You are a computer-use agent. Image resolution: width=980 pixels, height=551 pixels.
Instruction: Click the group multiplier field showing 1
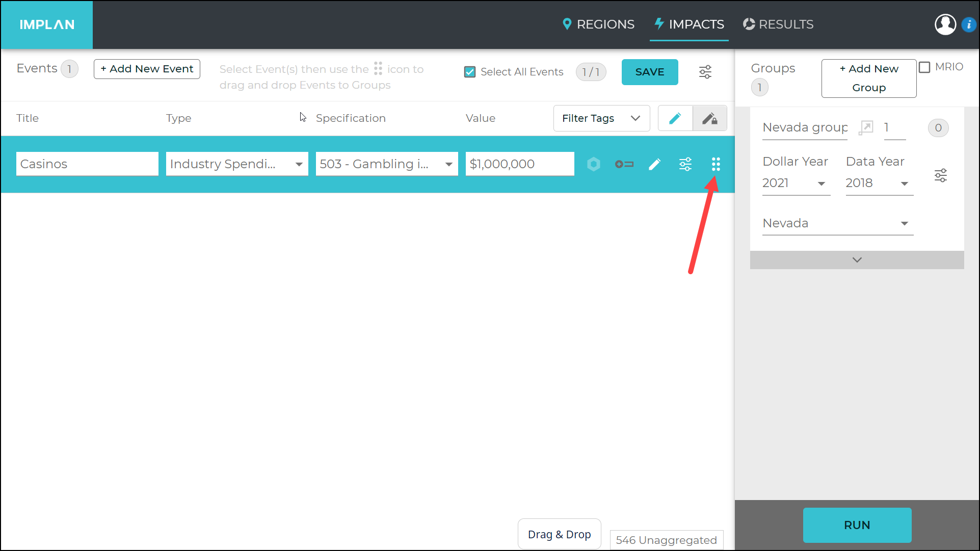click(894, 127)
